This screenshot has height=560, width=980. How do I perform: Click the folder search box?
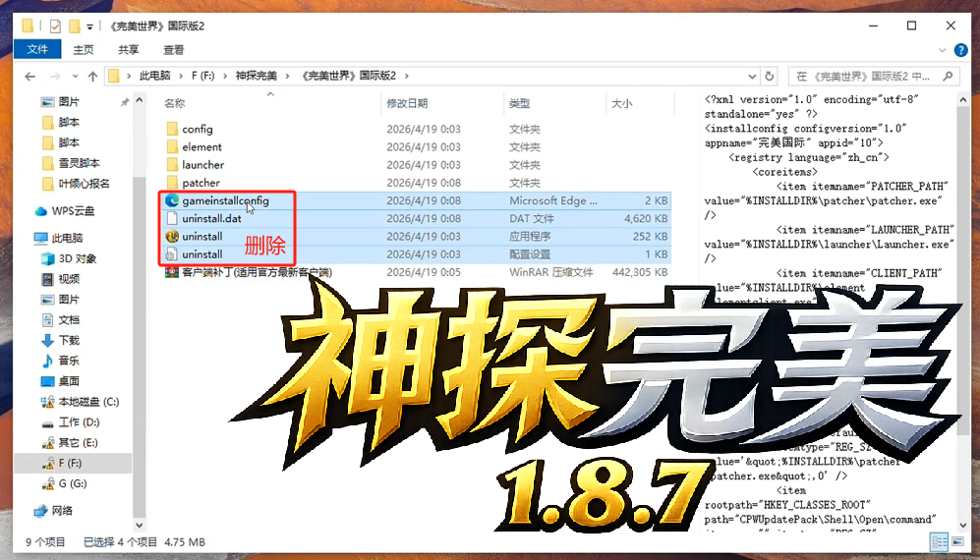pos(865,76)
